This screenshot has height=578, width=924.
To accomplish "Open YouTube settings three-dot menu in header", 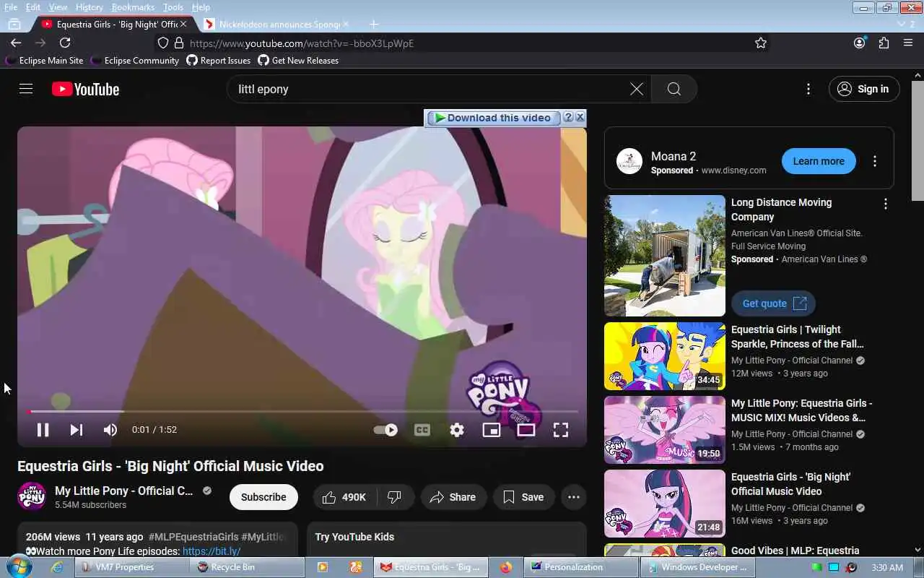I will point(808,89).
